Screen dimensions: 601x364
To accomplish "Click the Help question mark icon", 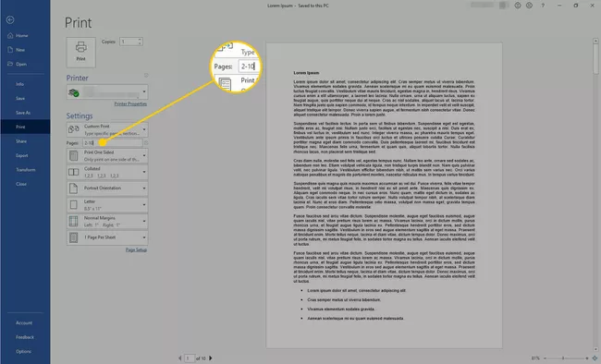I will click(x=543, y=6).
